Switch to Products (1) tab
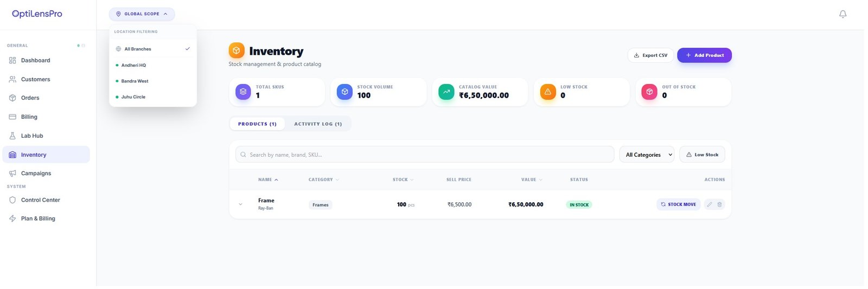The height and width of the screenshot is (289, 868). tap(257, 124)
